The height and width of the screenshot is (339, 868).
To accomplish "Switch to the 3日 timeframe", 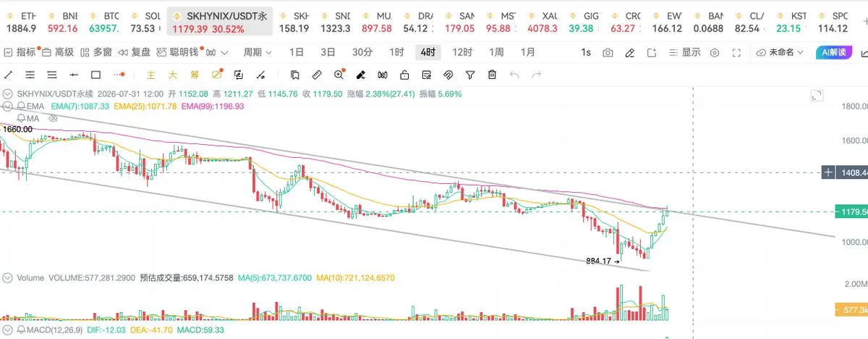I will pyautogui.click(x=328, y=52).
